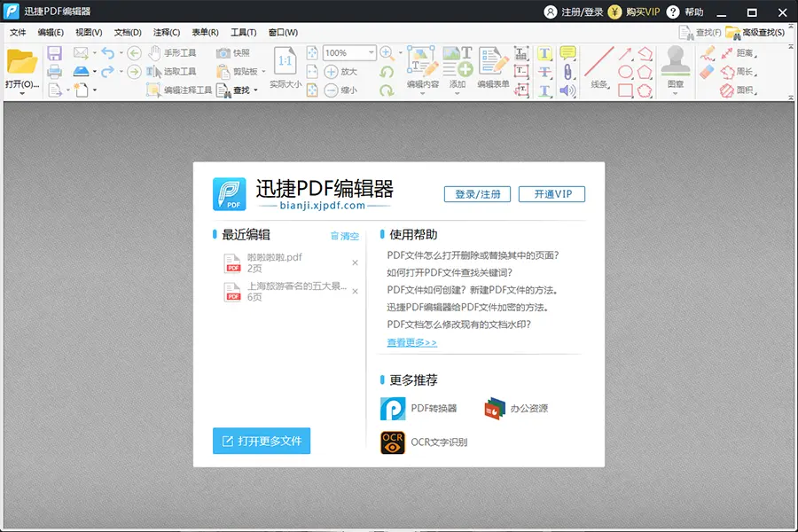This screenshot has height=532, width=798.
Task: Select the Strikeout Text T icon
Action: tap(544, 72)
